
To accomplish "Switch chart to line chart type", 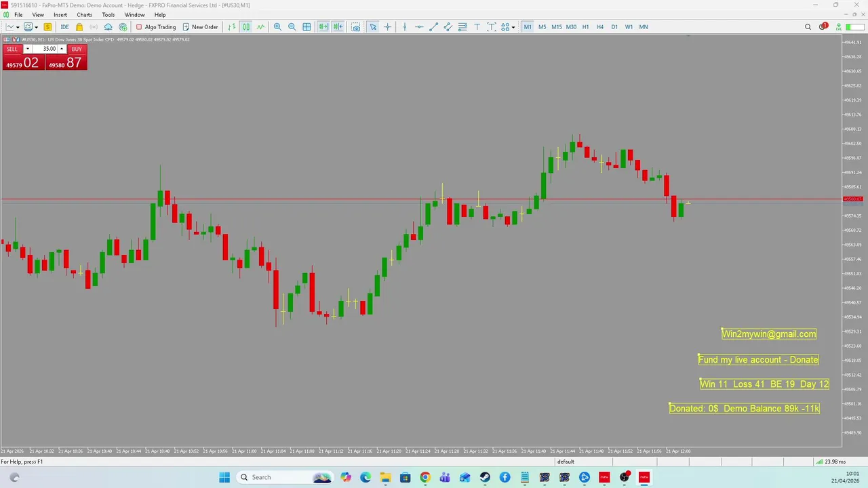I will (260, 27).
